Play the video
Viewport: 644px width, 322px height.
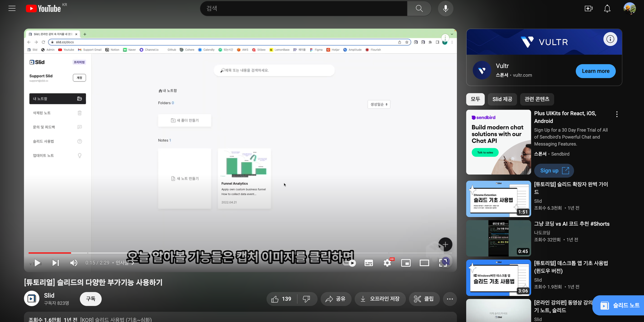coord(37,263)
